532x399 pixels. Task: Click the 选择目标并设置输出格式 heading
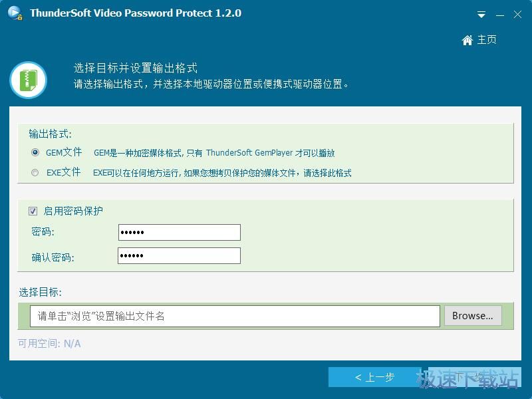136,68
